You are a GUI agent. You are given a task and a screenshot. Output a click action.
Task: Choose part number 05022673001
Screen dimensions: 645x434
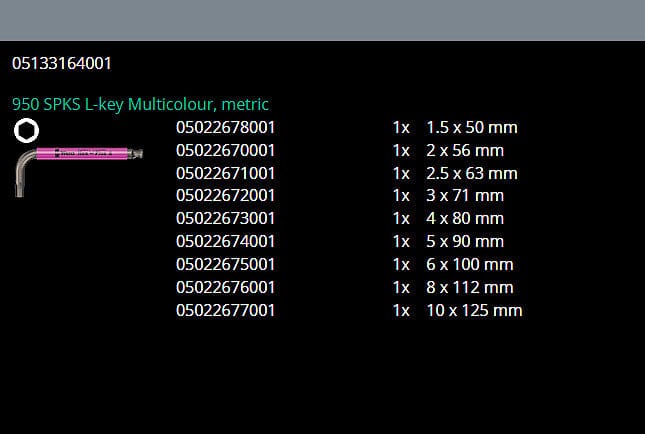(x=225, y=219)
